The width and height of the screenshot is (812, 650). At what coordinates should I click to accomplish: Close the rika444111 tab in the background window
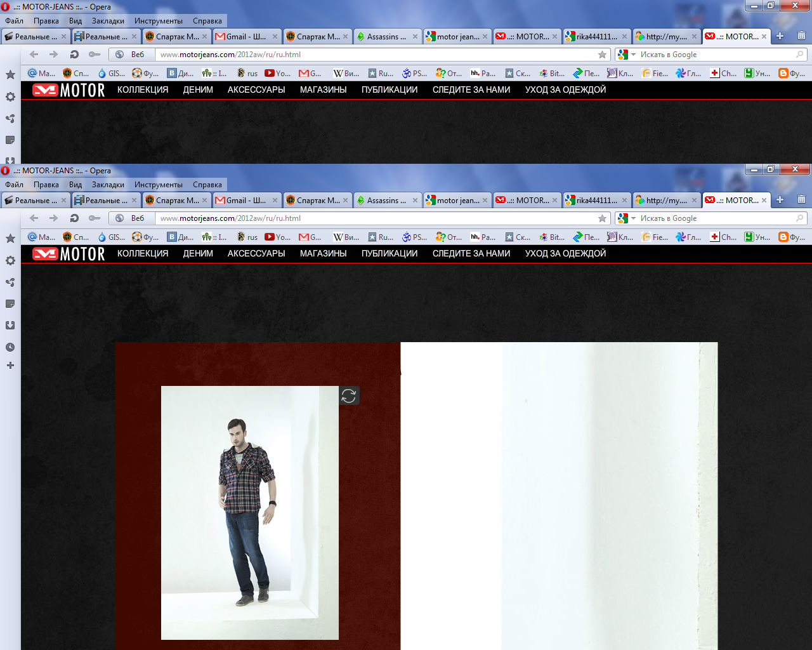click(624, 36)
